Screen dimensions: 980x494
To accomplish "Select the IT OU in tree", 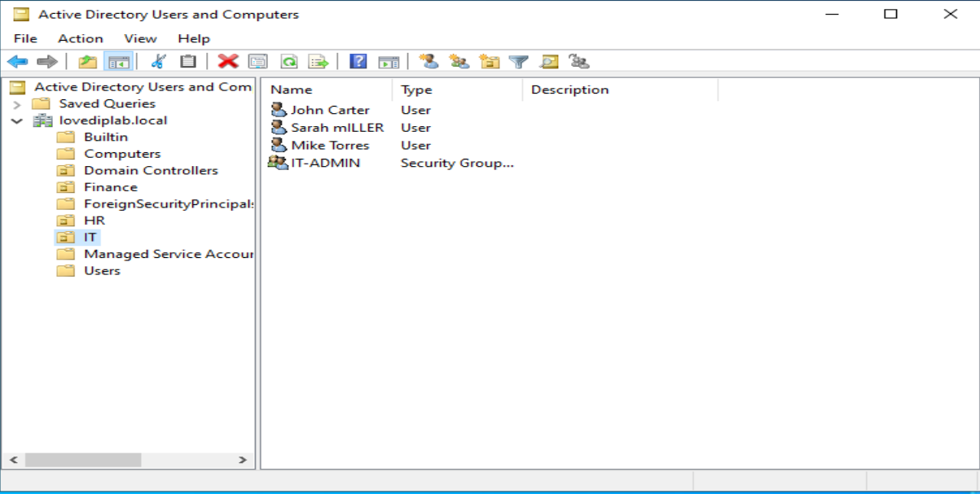I will pyautogui.click(x=90, y=238).
